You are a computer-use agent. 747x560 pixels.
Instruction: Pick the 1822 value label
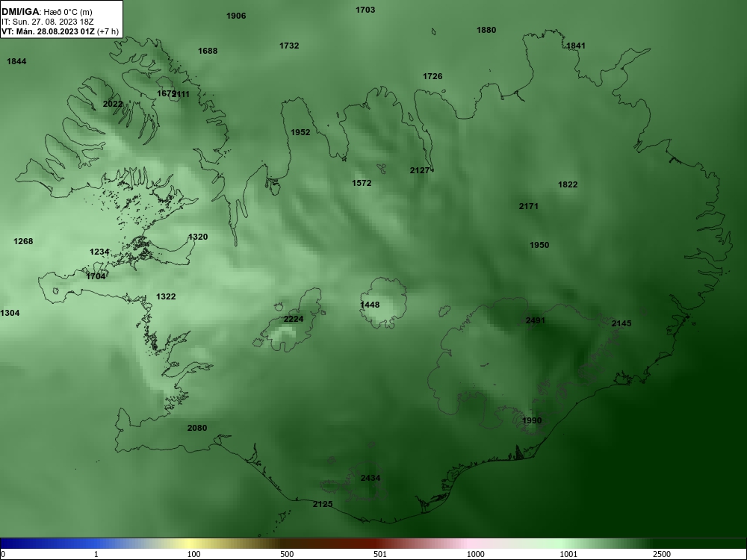[568, 184]
